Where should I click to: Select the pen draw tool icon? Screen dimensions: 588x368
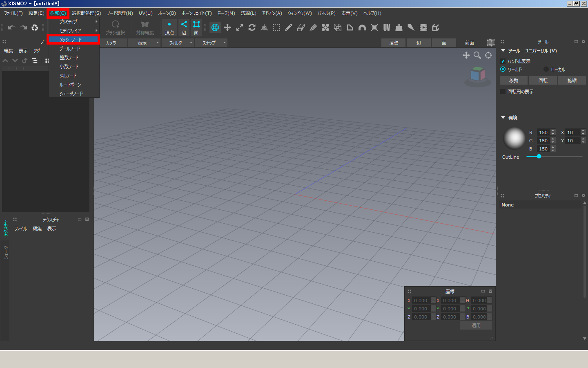click(x=289, y=27)
